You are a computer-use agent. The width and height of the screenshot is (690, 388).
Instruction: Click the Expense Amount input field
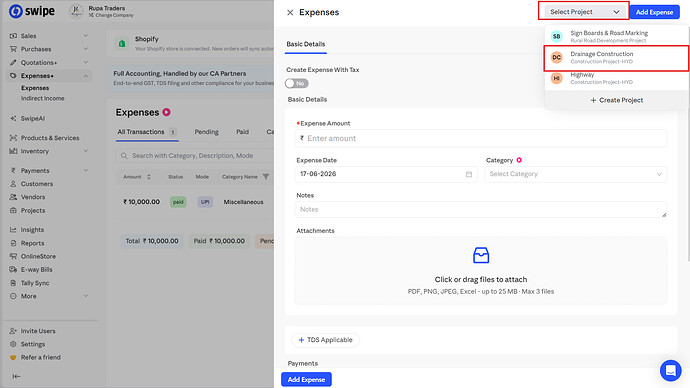coord(481,139)
